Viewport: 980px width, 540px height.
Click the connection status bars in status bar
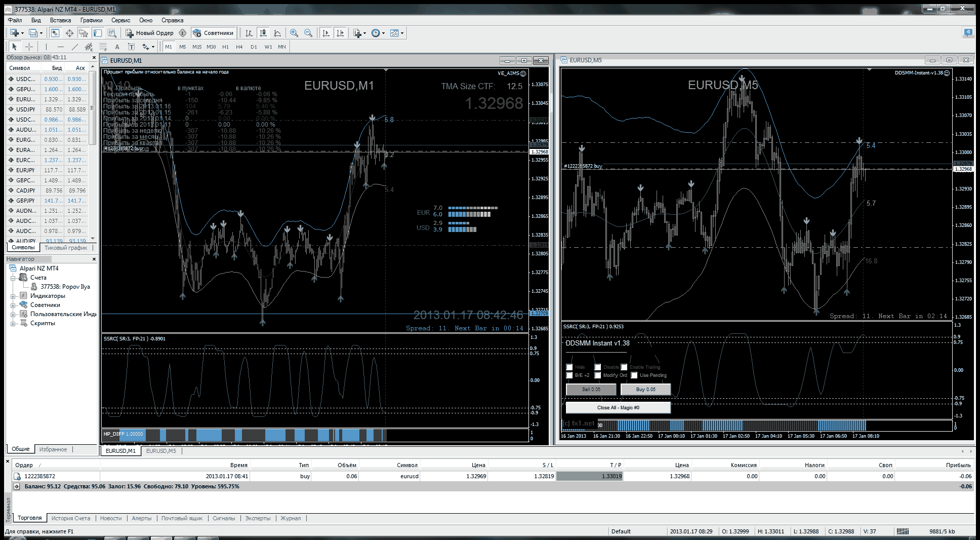pos(903,531)
